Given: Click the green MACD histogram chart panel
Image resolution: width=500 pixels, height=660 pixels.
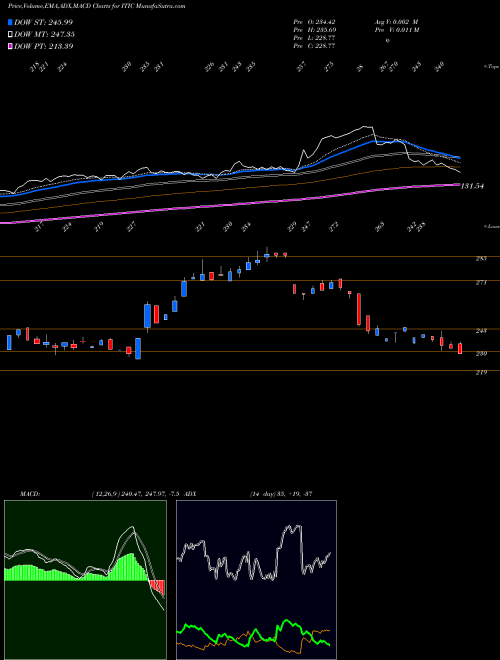Looking at the screenshot, I should tap(85, 580).
